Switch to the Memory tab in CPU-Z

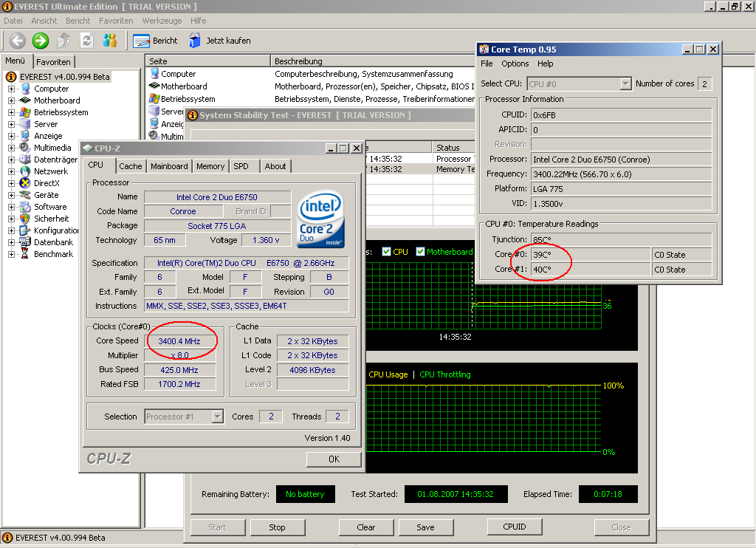pos(210,166)
